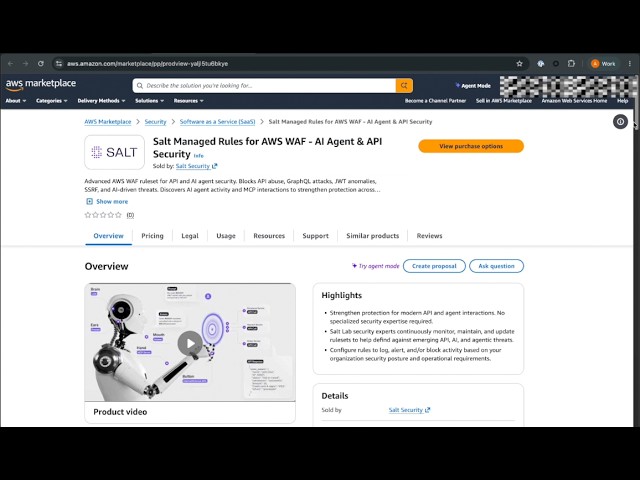Play the product video
Viewport: 640px width, 480px height.
[190, 344]
